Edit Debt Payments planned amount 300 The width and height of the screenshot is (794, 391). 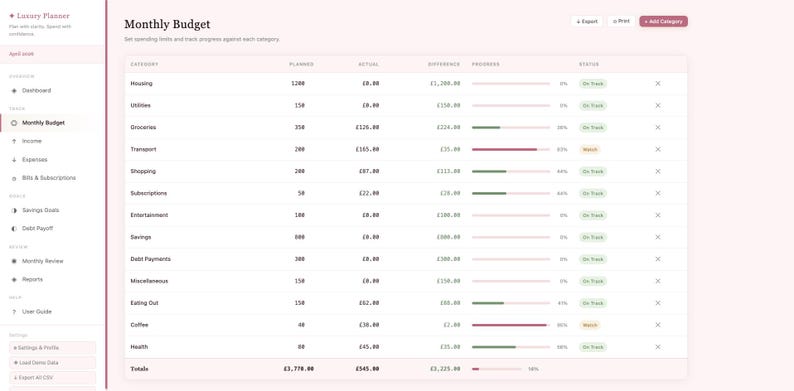[300, 259]
